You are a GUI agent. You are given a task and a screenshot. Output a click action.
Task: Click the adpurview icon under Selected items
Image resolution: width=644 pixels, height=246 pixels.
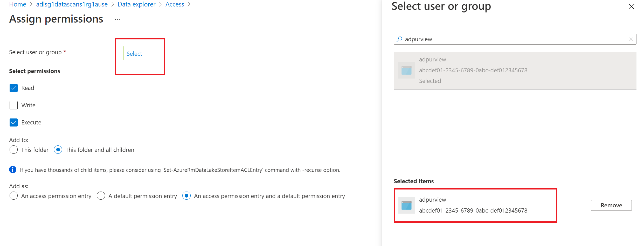pyautogui.click(x=406, y=205)
